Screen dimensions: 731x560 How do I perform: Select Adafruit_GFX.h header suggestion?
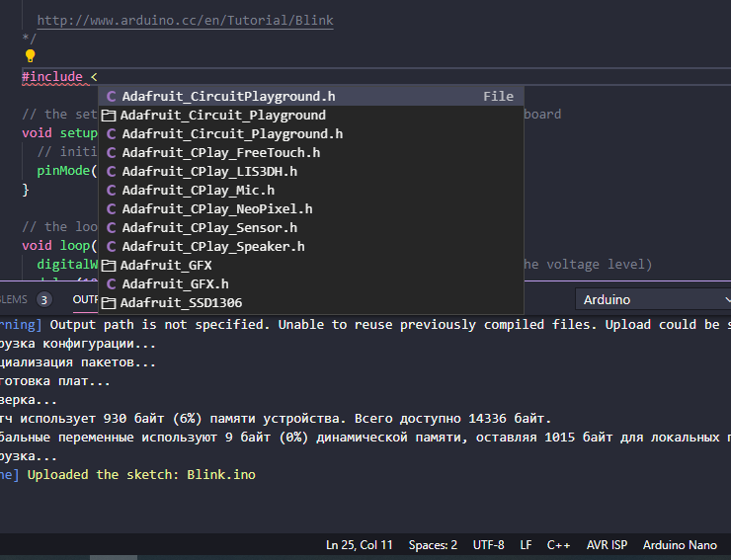311,284
